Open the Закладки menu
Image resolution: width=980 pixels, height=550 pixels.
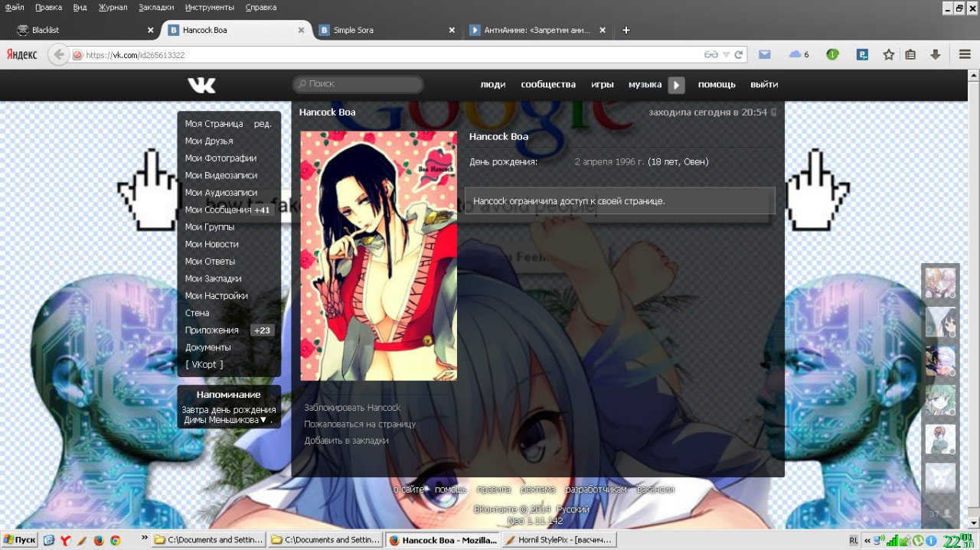coord(156,7)
